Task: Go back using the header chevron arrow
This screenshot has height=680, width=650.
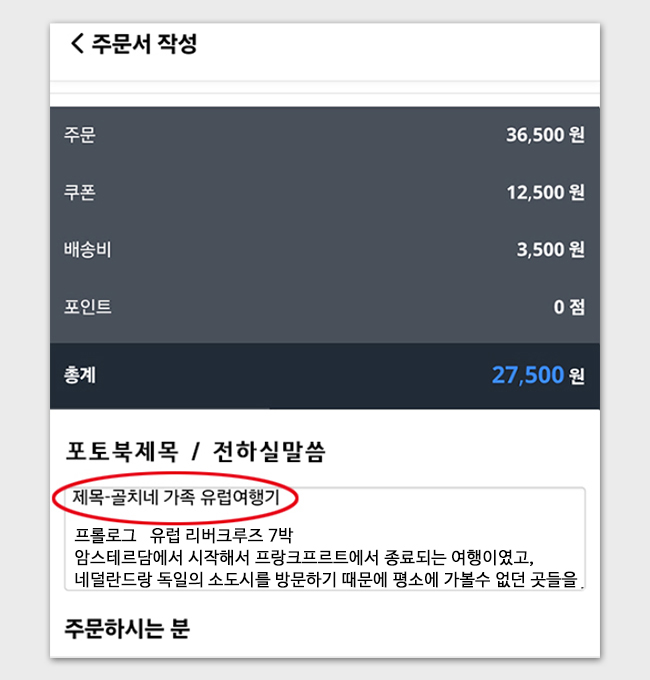Action: (x=77, y=43)
